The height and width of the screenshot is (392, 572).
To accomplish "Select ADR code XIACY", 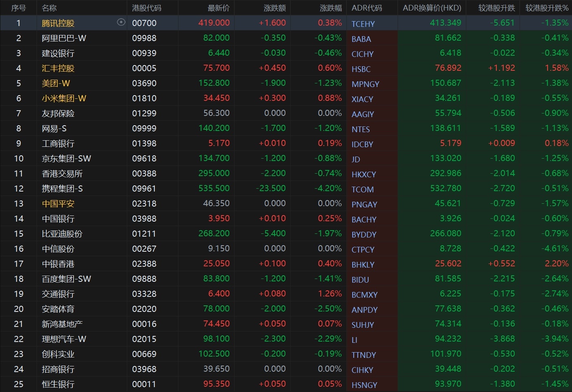I will click(362, 99).
